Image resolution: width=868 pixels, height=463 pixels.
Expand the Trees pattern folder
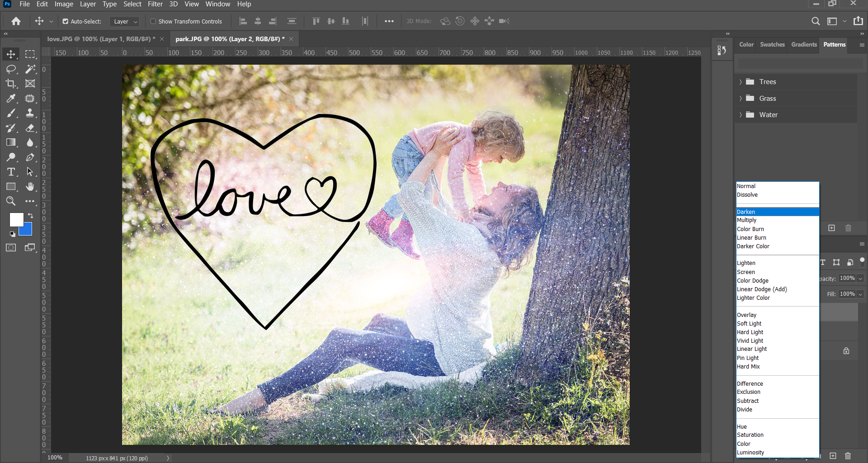pos(741,82)
